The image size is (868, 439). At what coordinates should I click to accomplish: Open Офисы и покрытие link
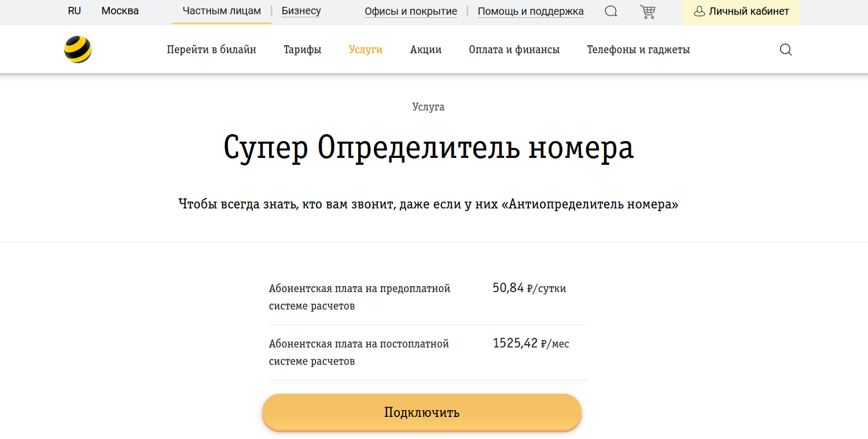(x=411, y=12)
